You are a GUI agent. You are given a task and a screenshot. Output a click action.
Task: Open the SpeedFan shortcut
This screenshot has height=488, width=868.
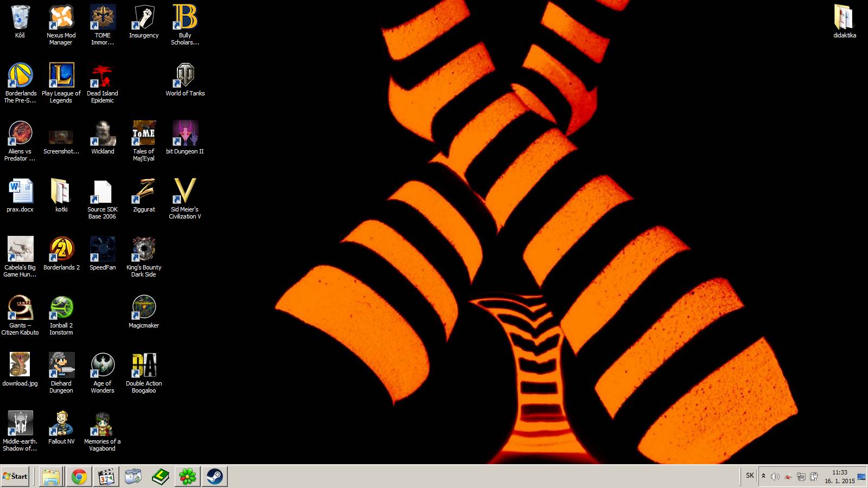coord(103,254)
